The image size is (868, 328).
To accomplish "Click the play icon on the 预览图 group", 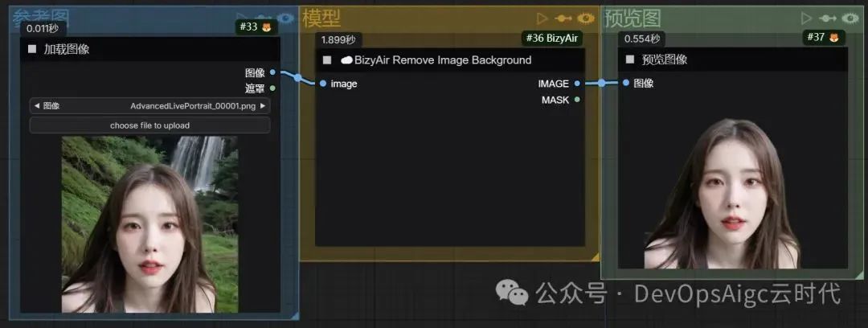I will (x=807, y=18).
